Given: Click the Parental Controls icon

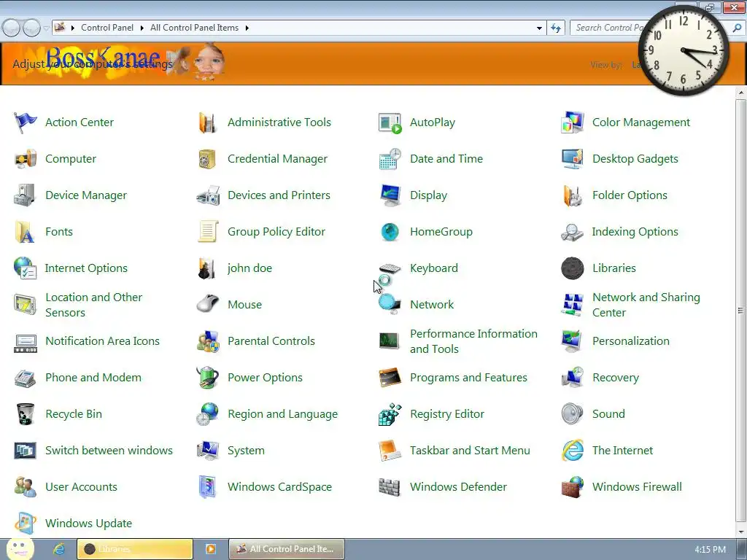Looking at the screenshot, I should pos(208,341).
